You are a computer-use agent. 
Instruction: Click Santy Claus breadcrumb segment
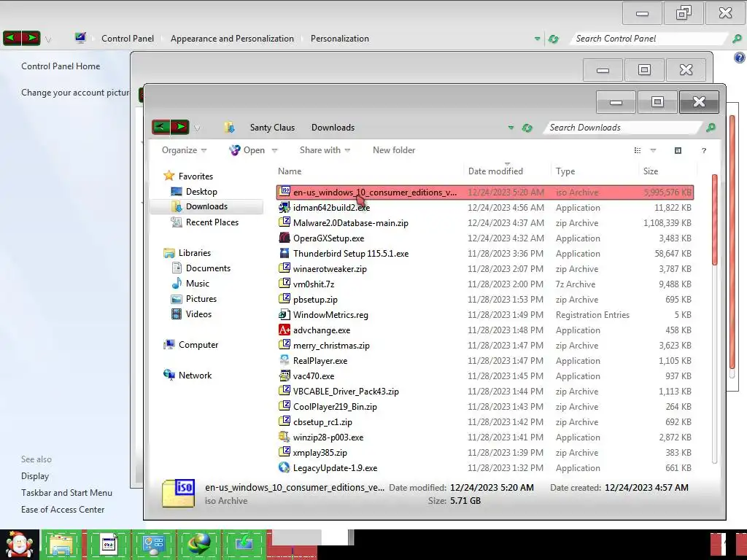(273, 128)
